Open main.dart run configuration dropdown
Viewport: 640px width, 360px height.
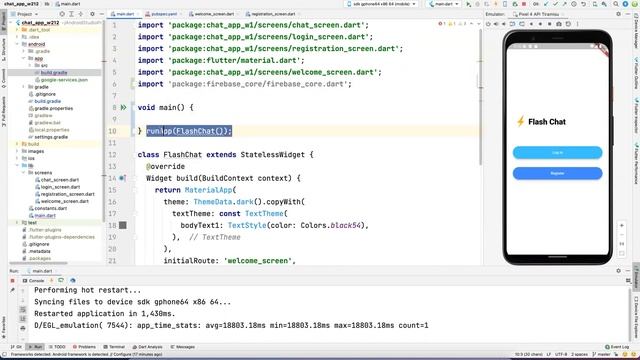coord(444,4)
